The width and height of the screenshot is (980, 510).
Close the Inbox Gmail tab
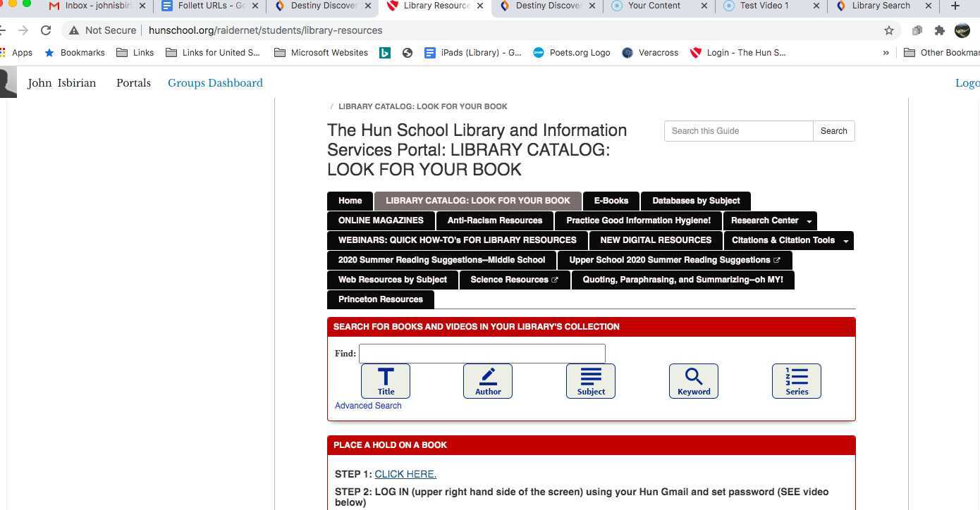point(142,6)
